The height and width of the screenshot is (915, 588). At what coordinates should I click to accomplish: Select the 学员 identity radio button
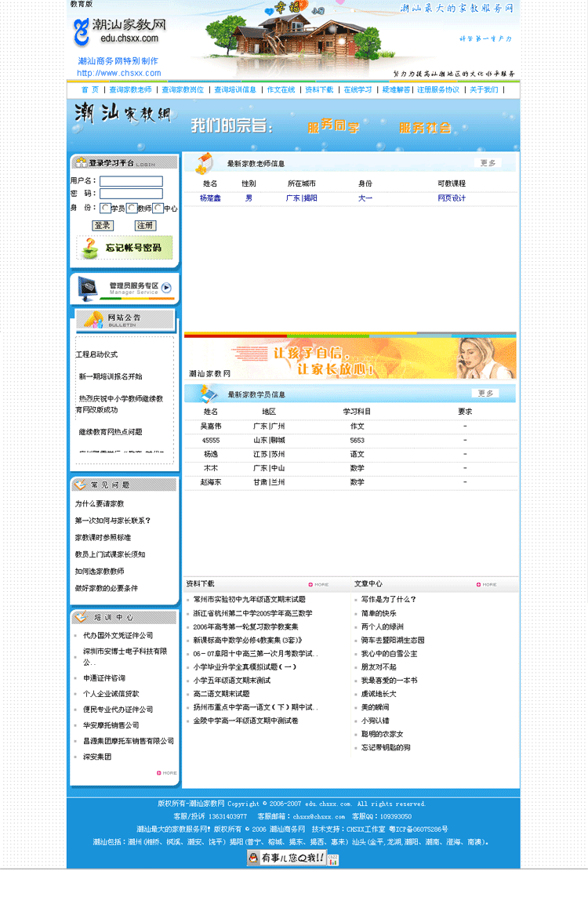point(106,209)
